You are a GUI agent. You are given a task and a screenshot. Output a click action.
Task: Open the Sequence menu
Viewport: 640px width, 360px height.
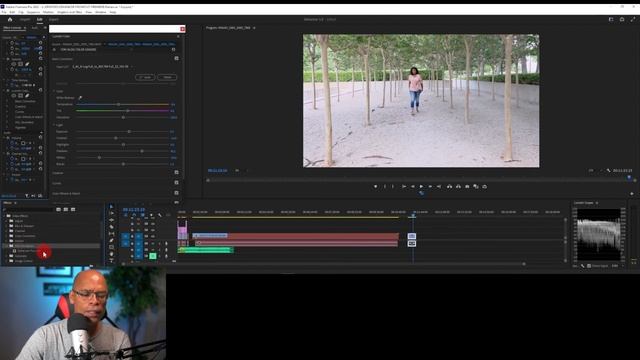tap(33, 12)
